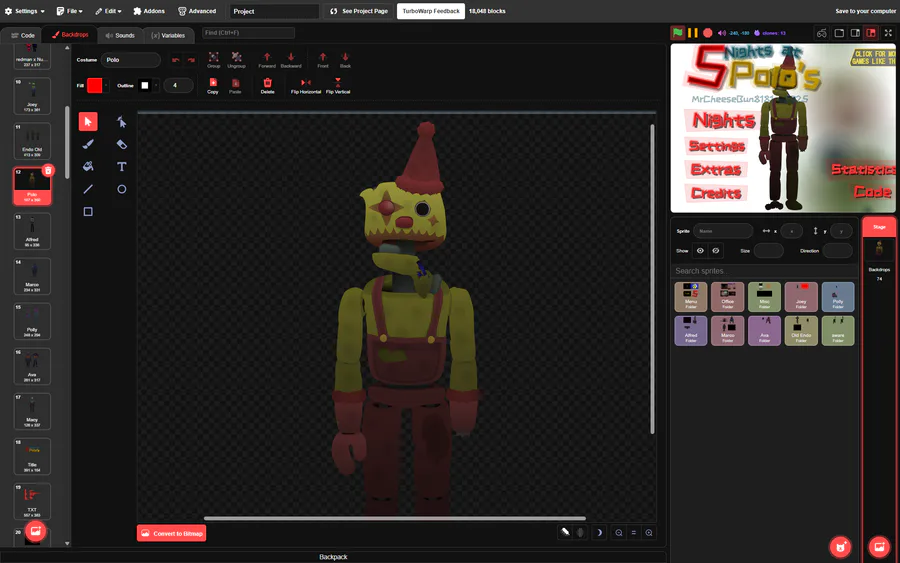This screenshot has height=563, width=900.
Task: Zoom in on the paint canvas
Action: [x=649, y=533]
